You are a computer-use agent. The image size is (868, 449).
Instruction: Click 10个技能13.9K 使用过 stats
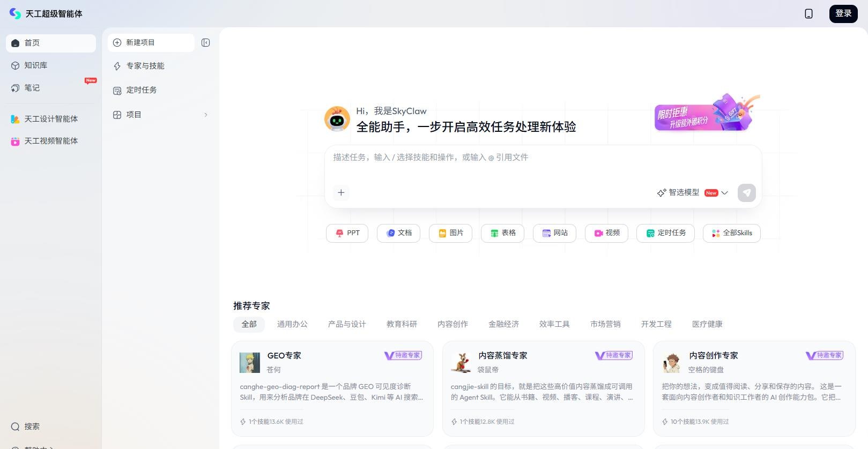click(x=695, y=422)
